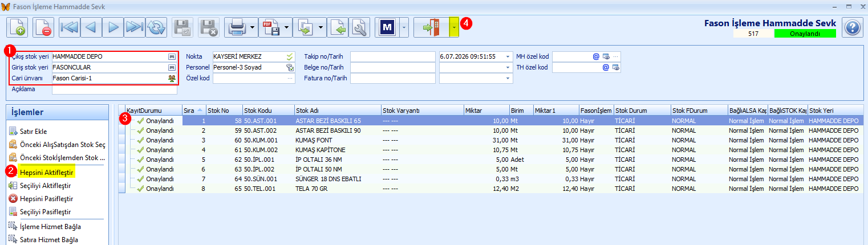
Task: Print the document with printer icon
Action: click(236, 27)
